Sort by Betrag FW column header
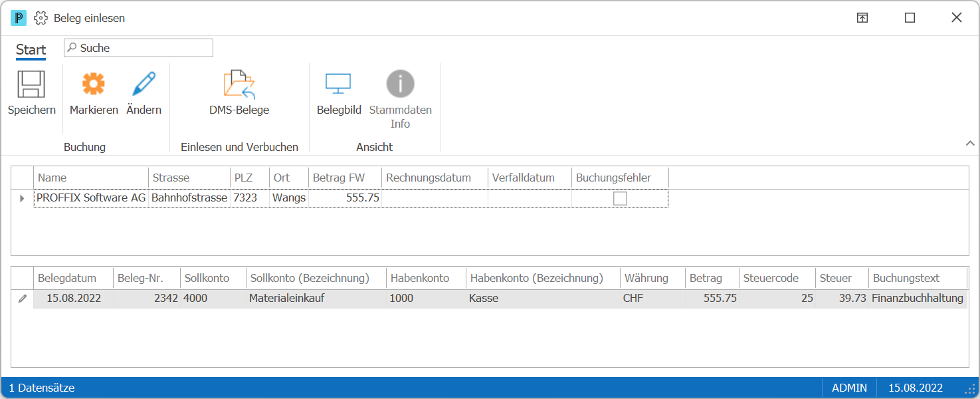This screenshot has height=399, width=980. (345, 178)
